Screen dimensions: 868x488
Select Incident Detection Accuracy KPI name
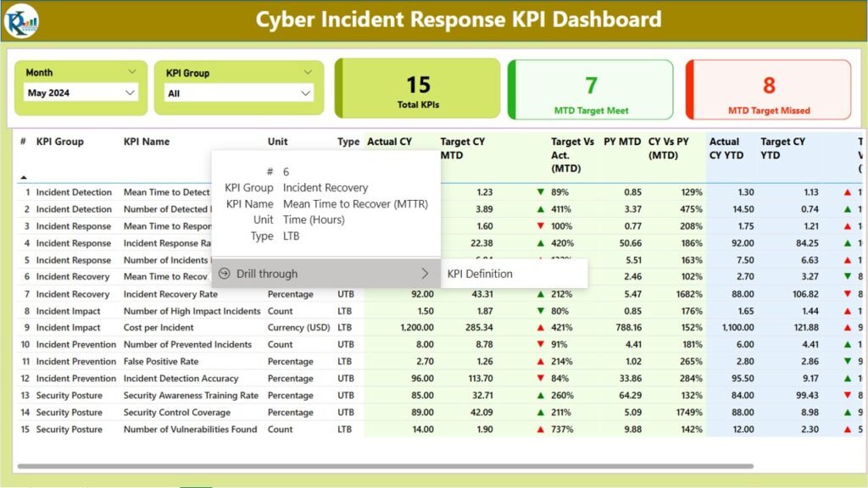pos(181,379)
